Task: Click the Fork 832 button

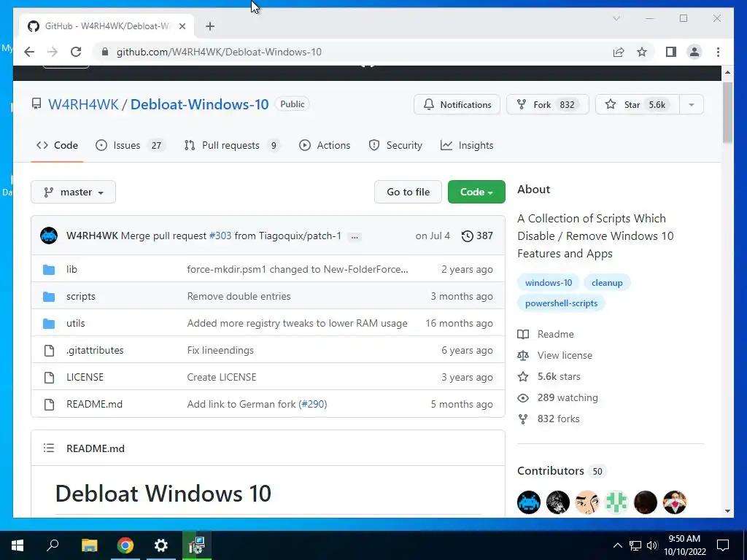Action: [x=547, y=105]
